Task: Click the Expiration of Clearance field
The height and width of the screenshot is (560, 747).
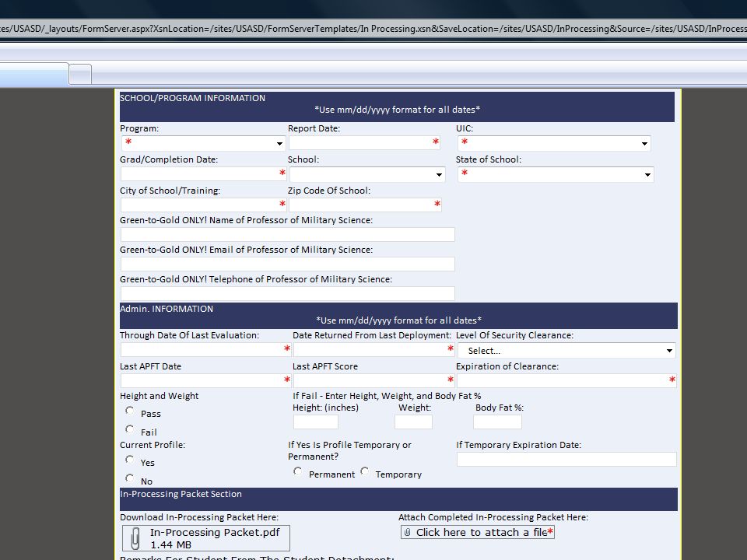Action: [x=566, y=380]
